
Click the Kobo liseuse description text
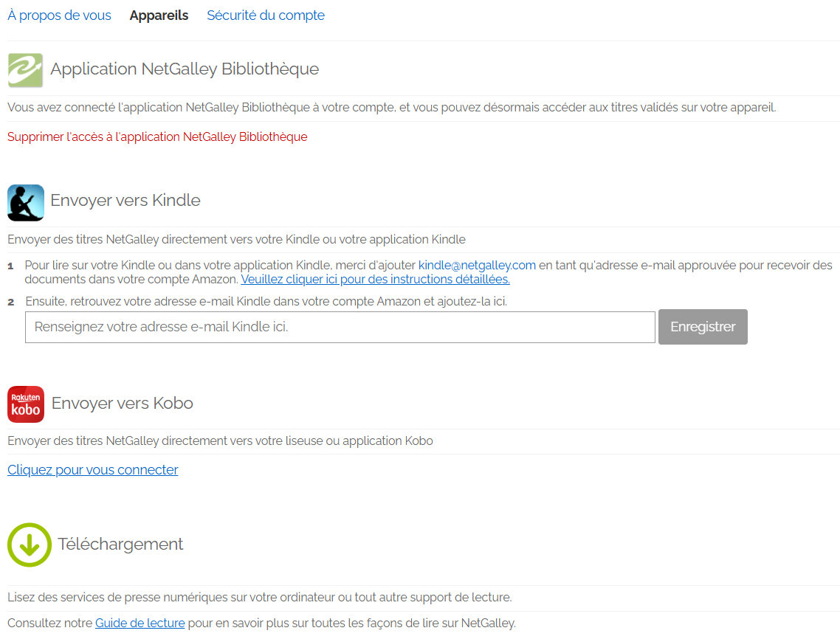click(220, 441)
